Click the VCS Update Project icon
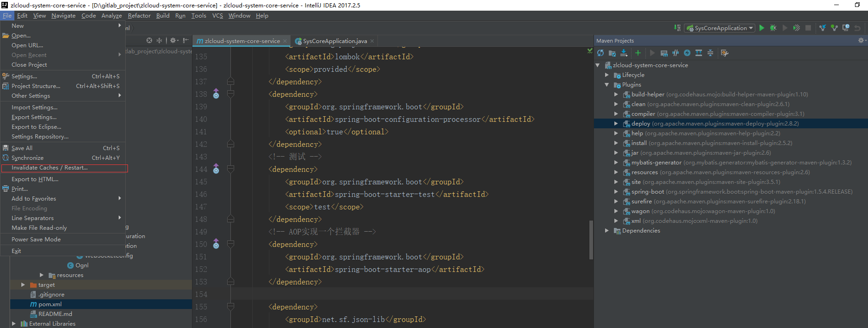This screenshot has height=328, width=868. click(823, 28)
